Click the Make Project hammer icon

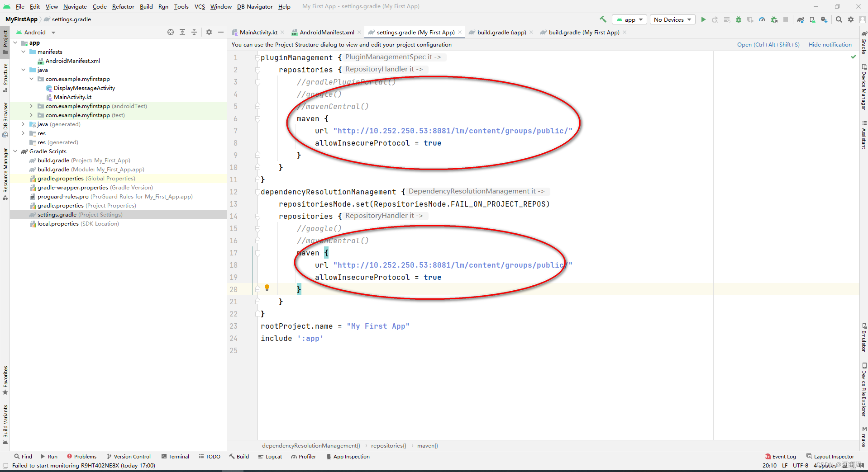click(x=603, y=19)
